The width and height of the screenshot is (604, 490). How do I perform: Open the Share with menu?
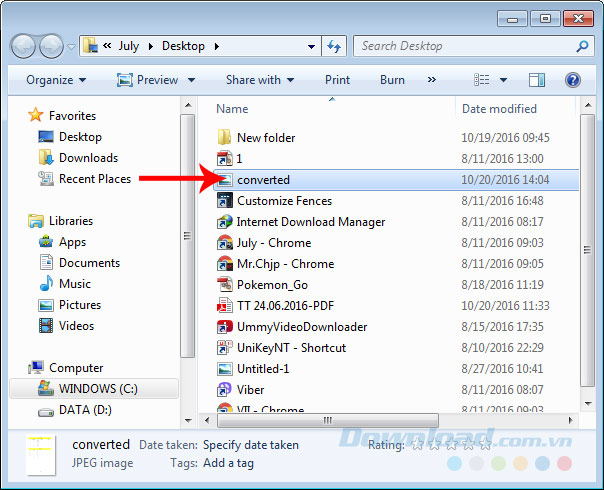coord(260,80)
